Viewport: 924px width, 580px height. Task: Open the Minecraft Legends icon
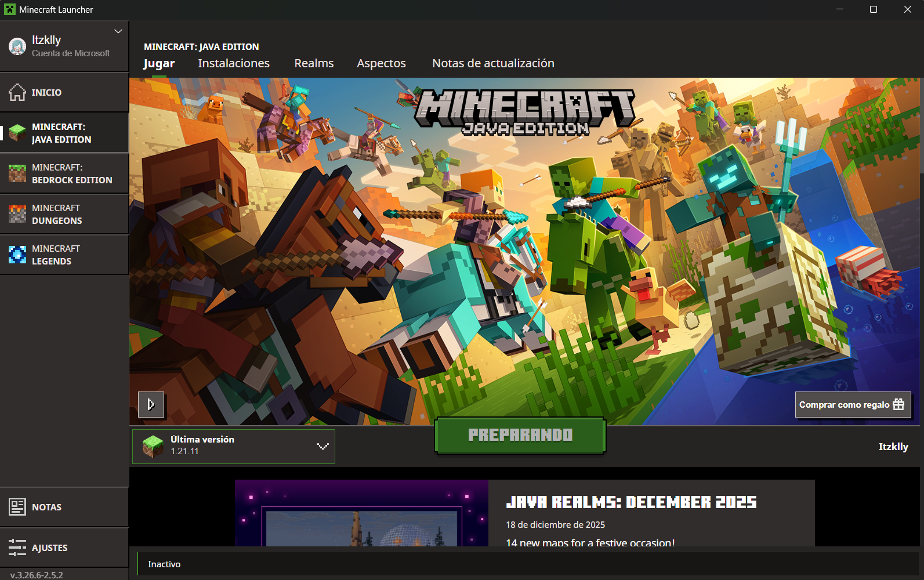[17, 255]
